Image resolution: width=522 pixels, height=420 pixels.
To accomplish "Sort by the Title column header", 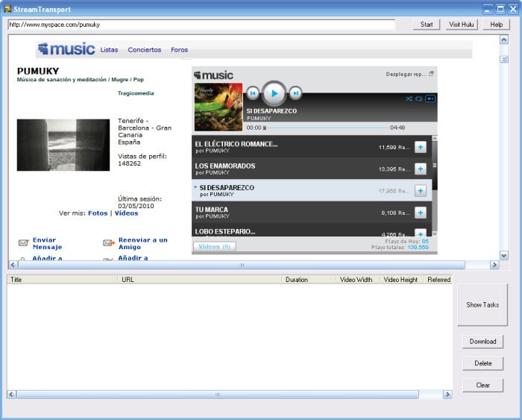I will point(62,280).
